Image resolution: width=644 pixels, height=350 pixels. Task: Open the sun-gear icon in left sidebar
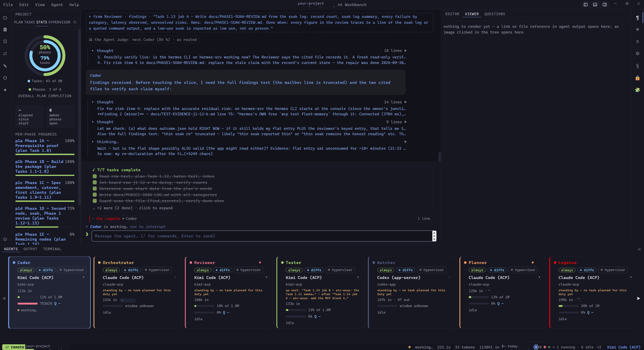point(5,78)
